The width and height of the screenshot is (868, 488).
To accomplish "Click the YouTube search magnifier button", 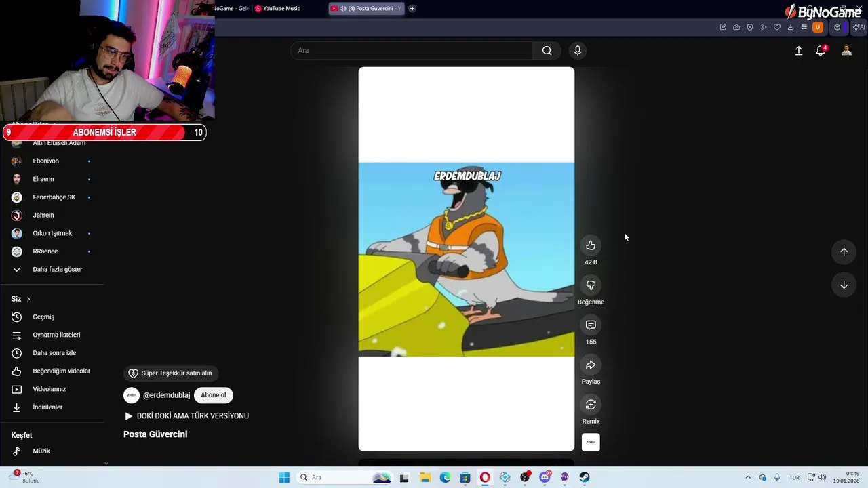I will tap(547, 50).
